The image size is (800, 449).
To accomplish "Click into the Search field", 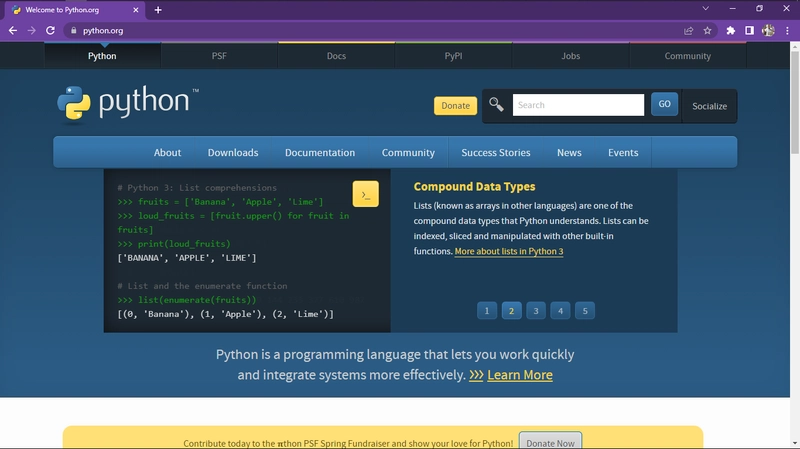I will [578, 105].
